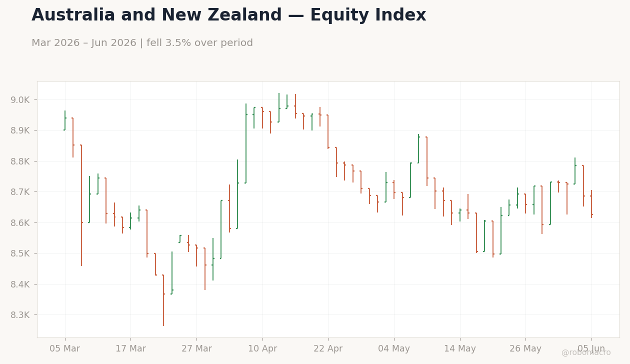Click the 05 Mar x-axis label
This screenshot has height=364, width=630.
click(x=64, y=349)
